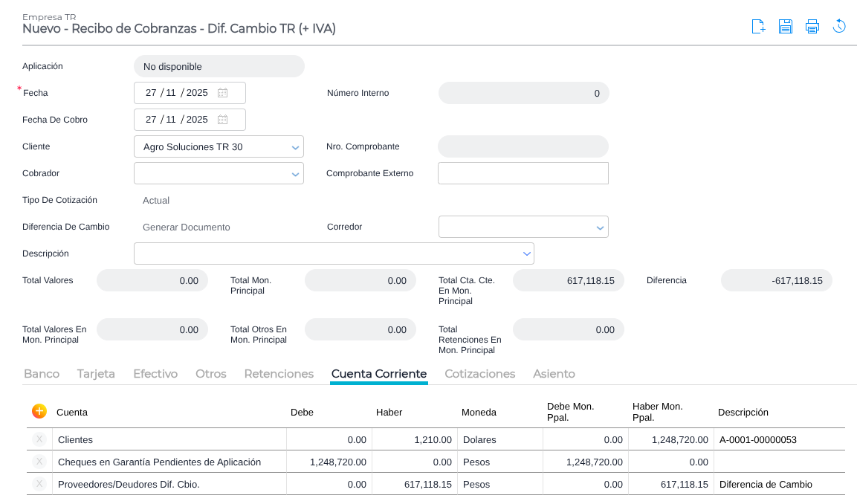Open the Retenciones tab

click(279, 374)
